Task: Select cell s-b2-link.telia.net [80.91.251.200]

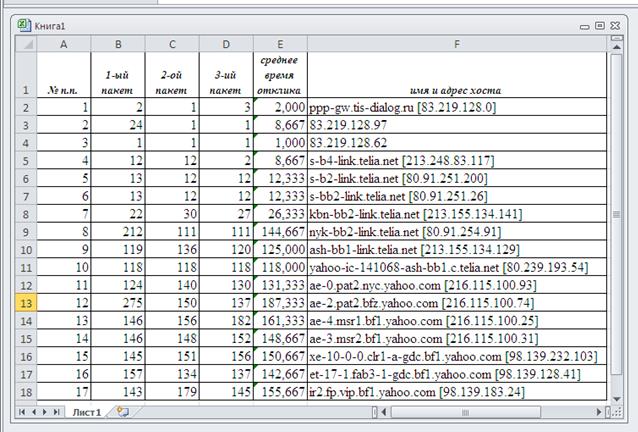Action: coord(457,178)
